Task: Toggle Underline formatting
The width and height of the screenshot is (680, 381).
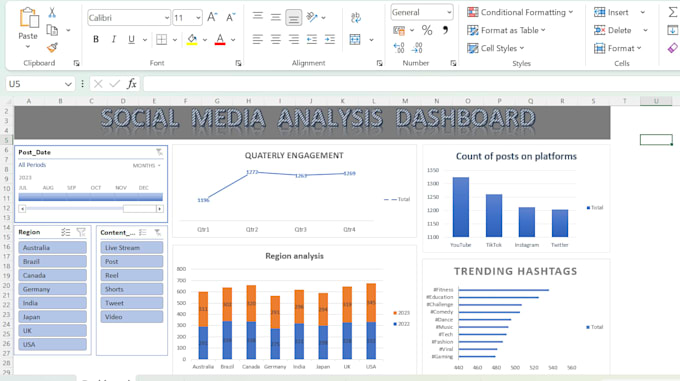Action: coord(131,39)
